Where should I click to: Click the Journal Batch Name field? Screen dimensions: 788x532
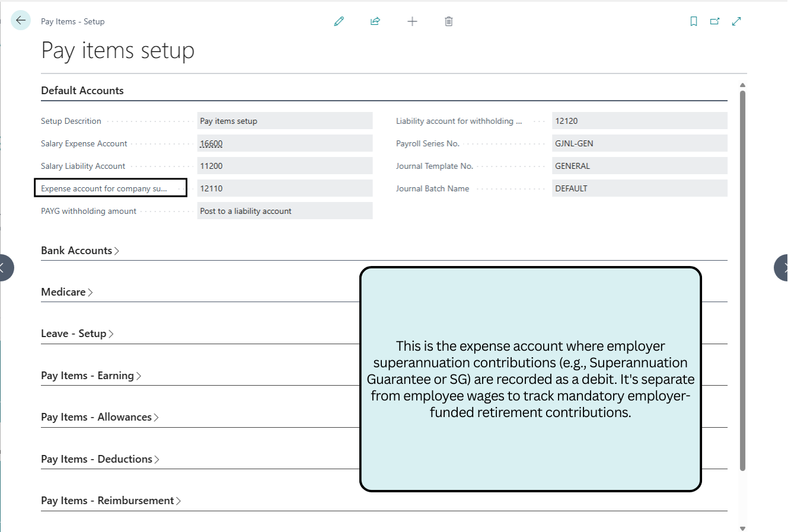(639, 188)
